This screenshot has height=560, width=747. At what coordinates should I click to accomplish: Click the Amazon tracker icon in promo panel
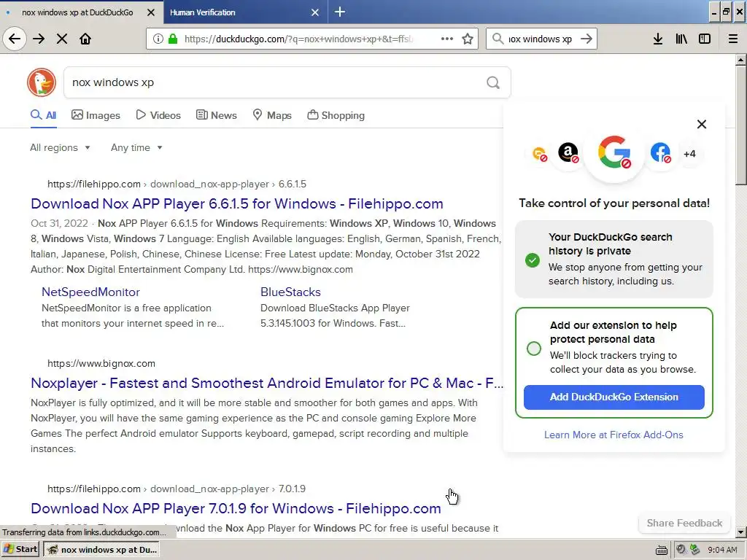(568, 153)
